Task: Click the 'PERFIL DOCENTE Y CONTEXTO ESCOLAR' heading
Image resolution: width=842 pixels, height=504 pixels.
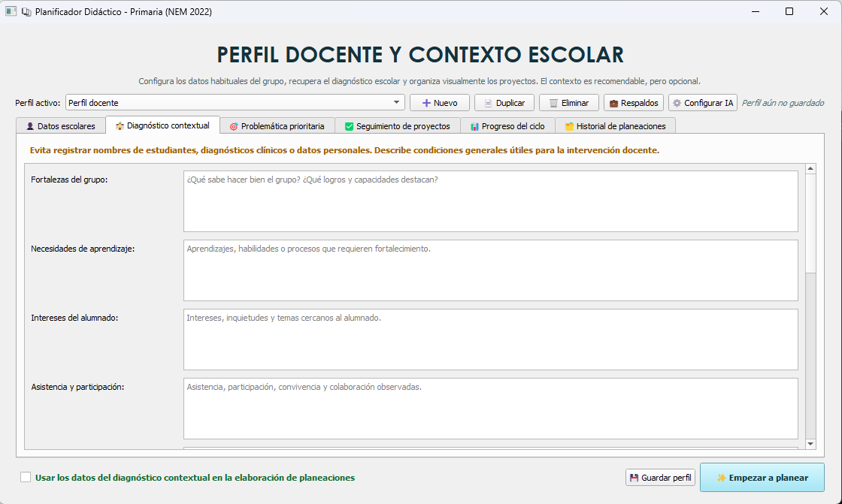Action: [x=420, y=55]
